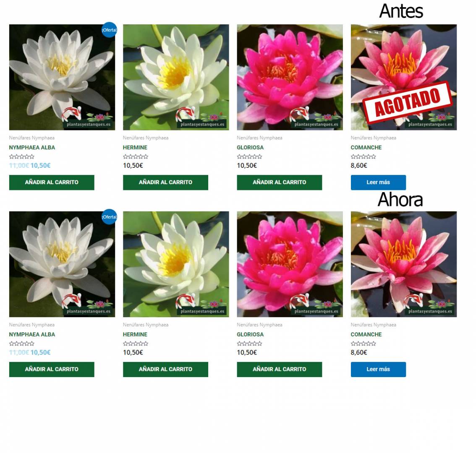Click the ¡Oferta! badge in the Ahora row
476x453 pixels.
(109, 216)
